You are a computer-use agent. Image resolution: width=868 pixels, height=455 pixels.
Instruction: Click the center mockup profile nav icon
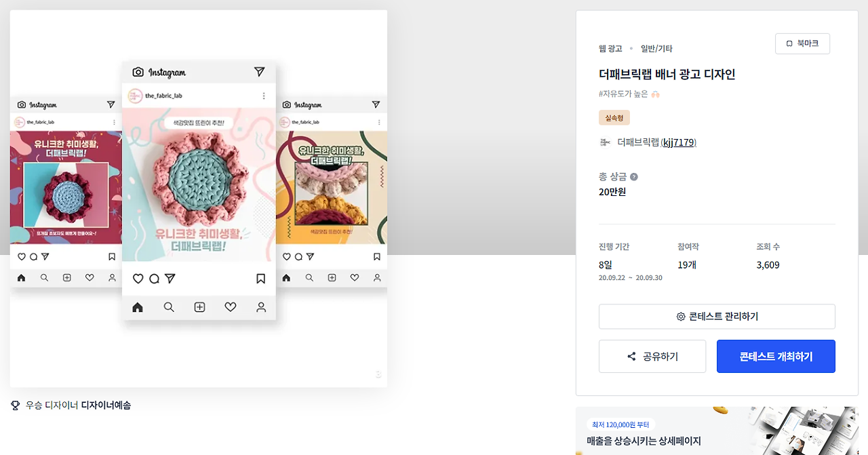tap(261, 307)
